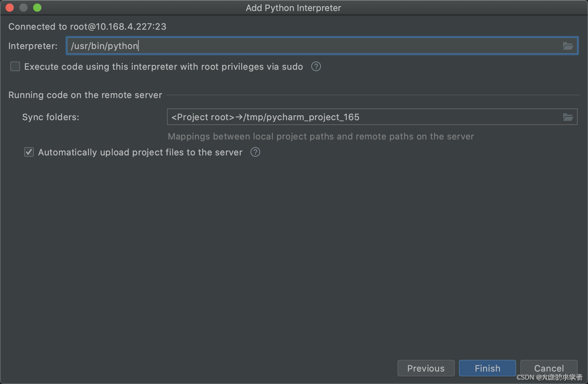The image size is (588, 384).
Task: Click the red close button on the dialog
Action: coord(9,7)
